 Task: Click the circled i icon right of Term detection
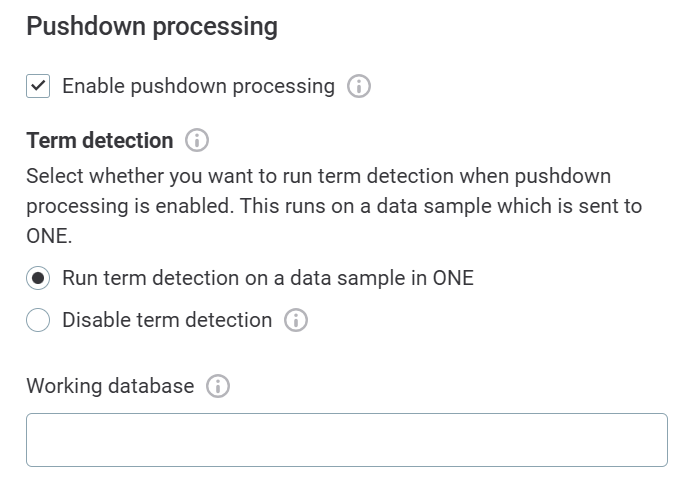(197, 141)
